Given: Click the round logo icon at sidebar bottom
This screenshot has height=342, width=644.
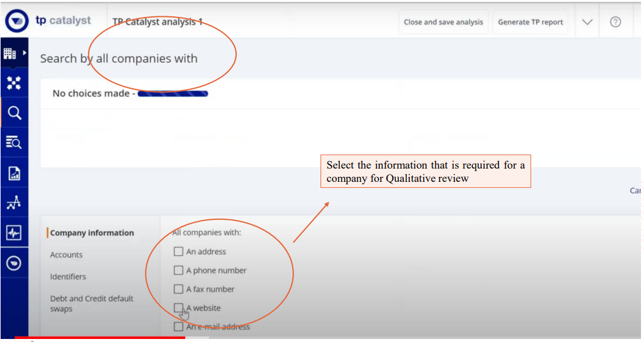Looking at the screenshot, I should [14, 263].
